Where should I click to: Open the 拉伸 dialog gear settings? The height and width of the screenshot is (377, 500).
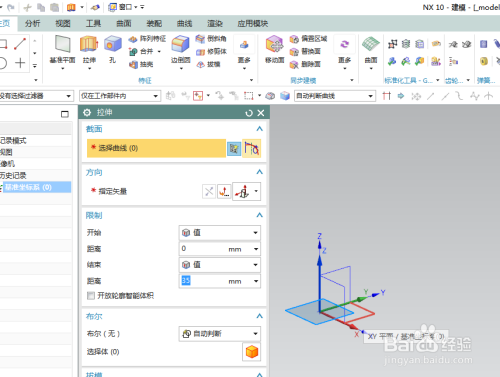(87, 113)
